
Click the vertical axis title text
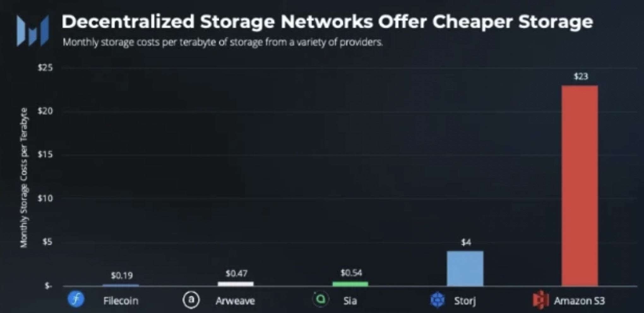pyautogui.click(x=24, y=178)
